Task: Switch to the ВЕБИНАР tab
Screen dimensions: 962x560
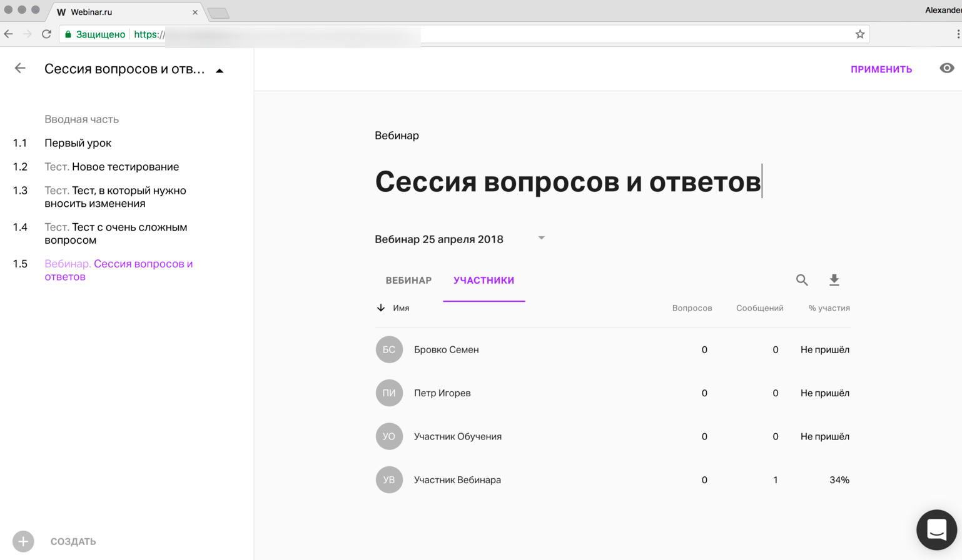Action: point(408,280)
